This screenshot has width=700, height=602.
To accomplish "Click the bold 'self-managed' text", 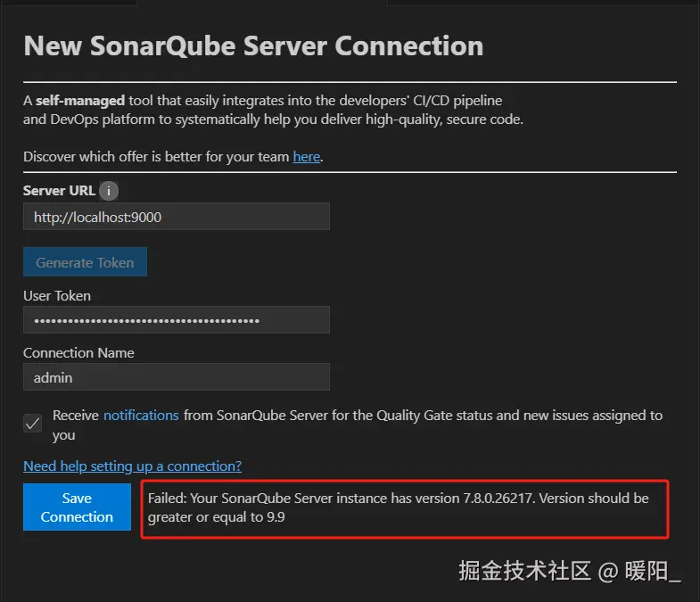I will (80, 101).
